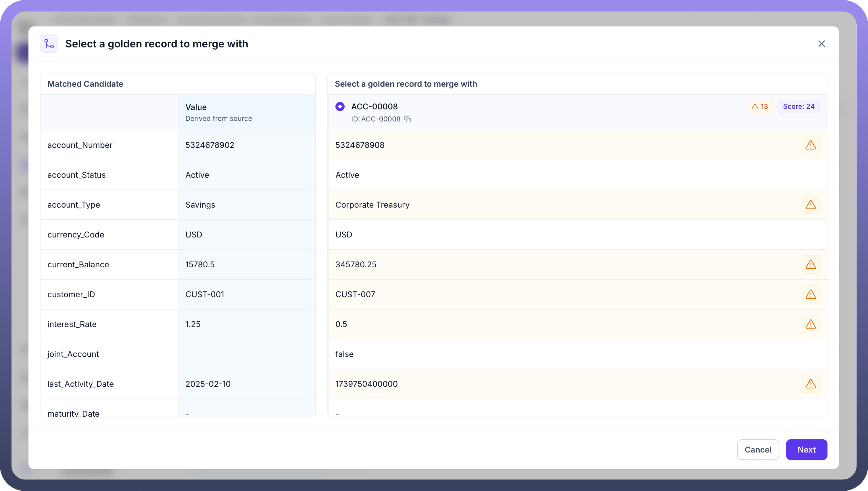Click the 13 warnings badge
Screen dimensions: 868x491
point(760,107)
